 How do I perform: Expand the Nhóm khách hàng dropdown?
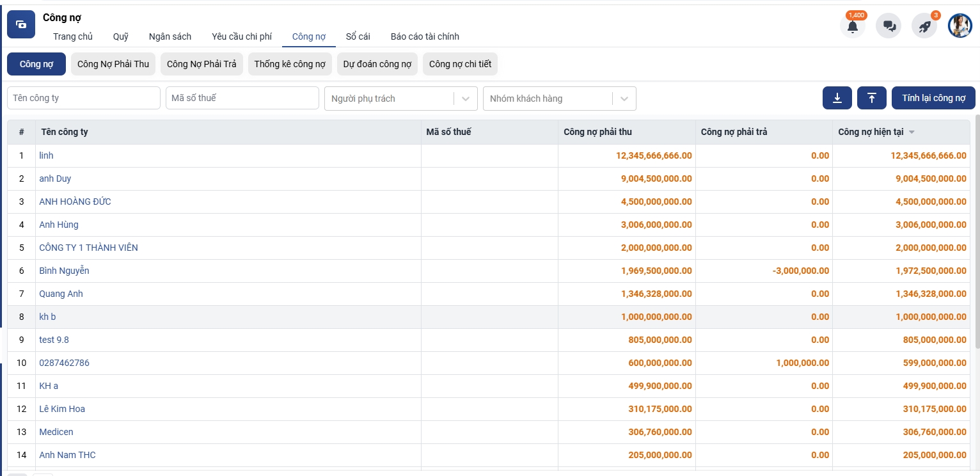click(624, 99)
